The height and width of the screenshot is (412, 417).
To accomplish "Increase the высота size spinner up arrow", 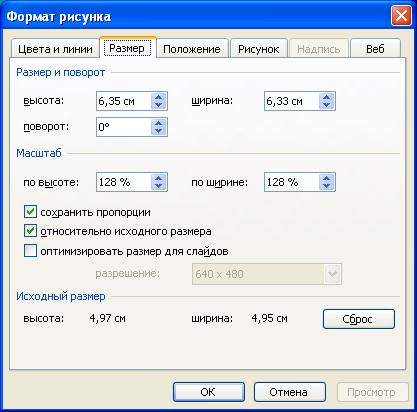I will (158, 97).
